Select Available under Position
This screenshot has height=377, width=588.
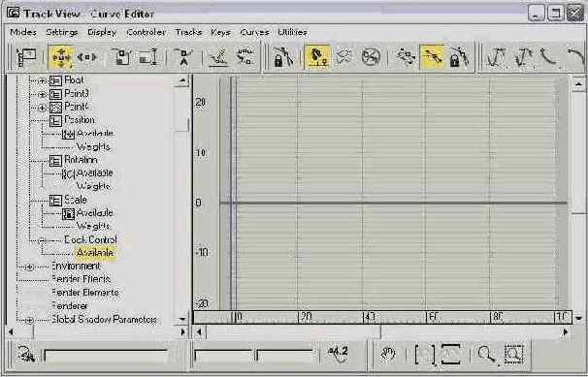94,134
